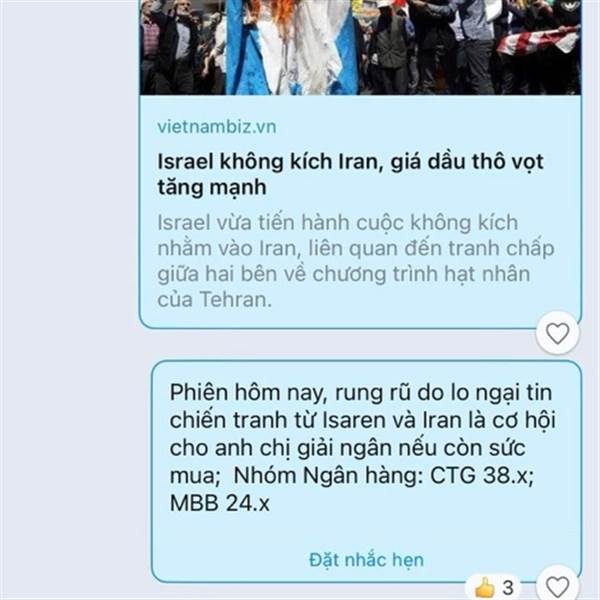
Task: Tap the heart icon on the vietnambiz link message
Action: [557, 333]
